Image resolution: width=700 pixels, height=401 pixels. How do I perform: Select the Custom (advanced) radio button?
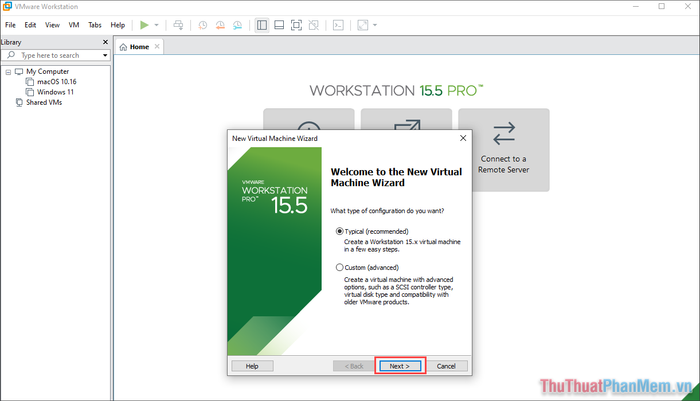pyautogui.click(x=339, y=267)
